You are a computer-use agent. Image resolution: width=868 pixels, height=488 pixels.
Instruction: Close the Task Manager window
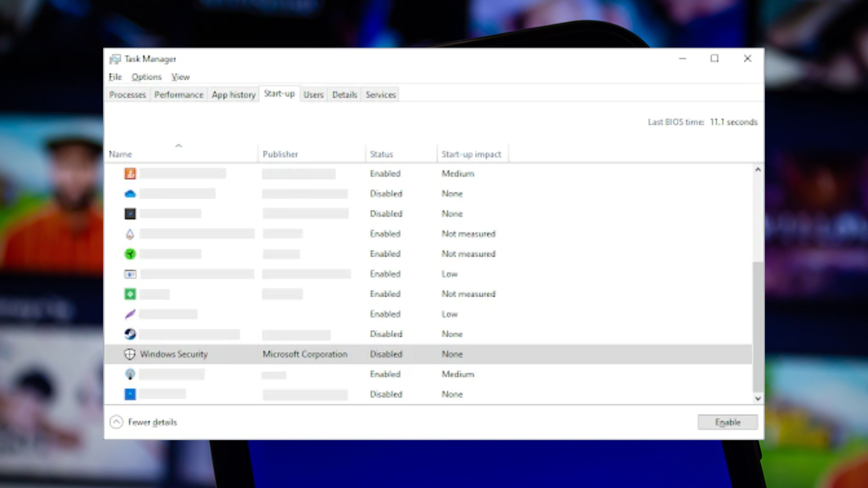click(748, 59)
